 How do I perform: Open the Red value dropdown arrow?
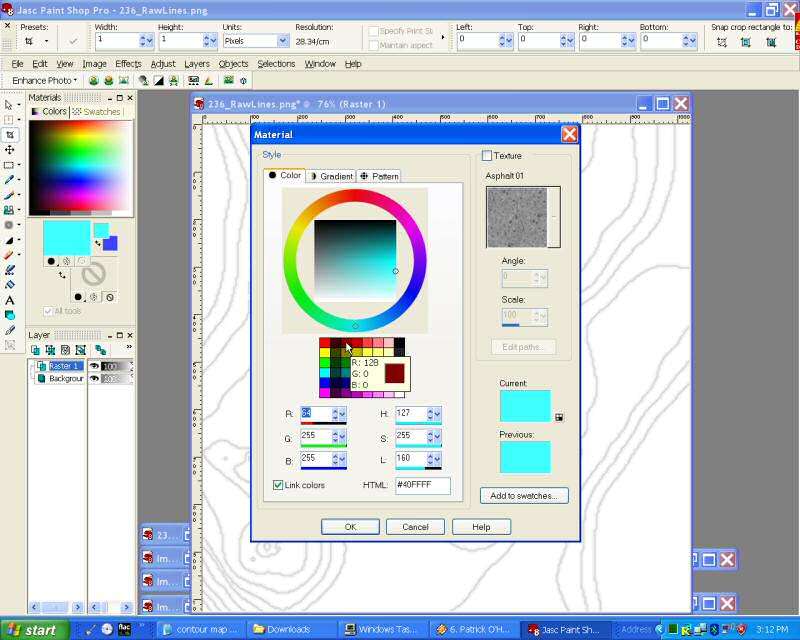tap(341, 414)
